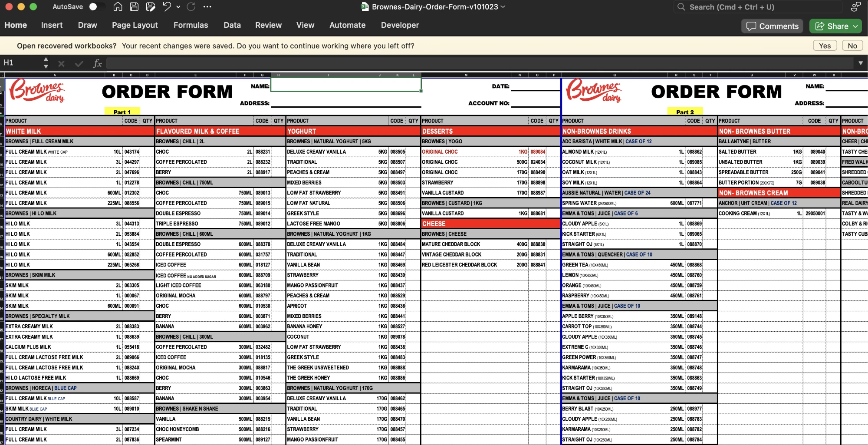This screenshot has width=868, height=445.
Task: Switch to the Formulas tab
Action: (191, 25)
